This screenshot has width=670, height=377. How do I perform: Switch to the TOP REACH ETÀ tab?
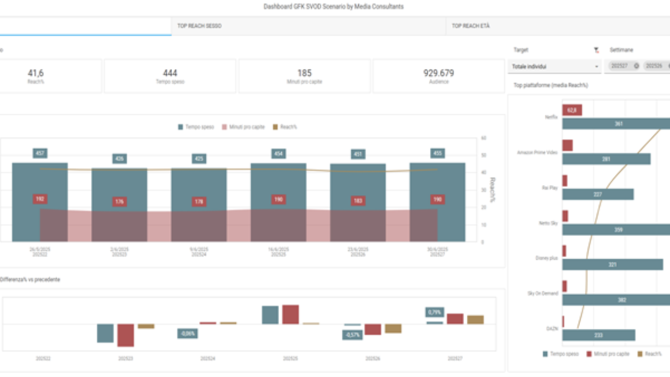pos(471,26)
